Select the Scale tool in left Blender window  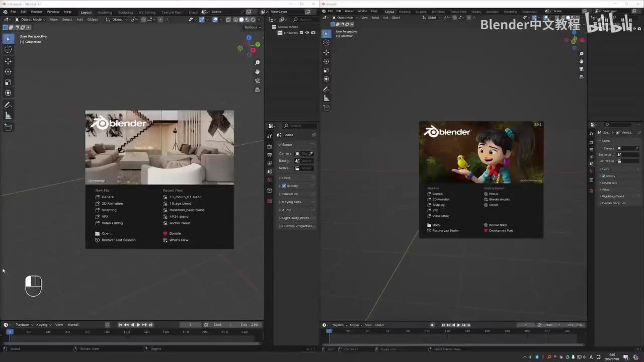coord(8,82)
